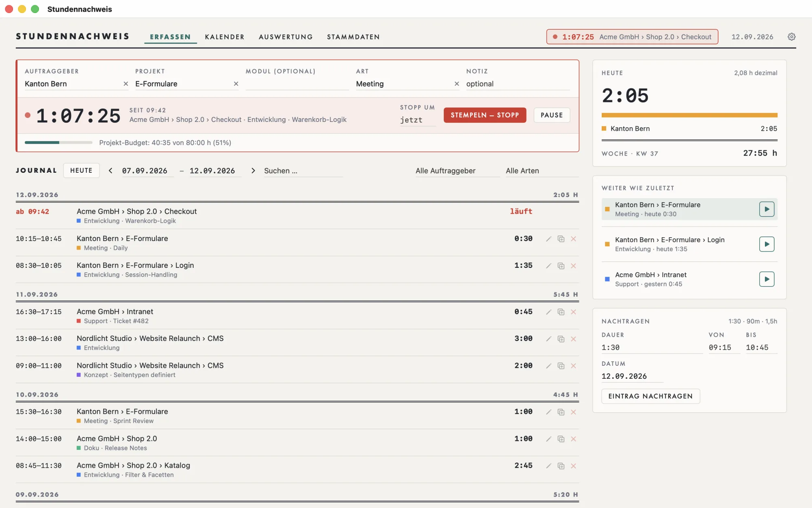Viewport: 812px width, 508px height.
Task: Edit the 08:45–11:30 Katalog entry
Action: (549, 466)
